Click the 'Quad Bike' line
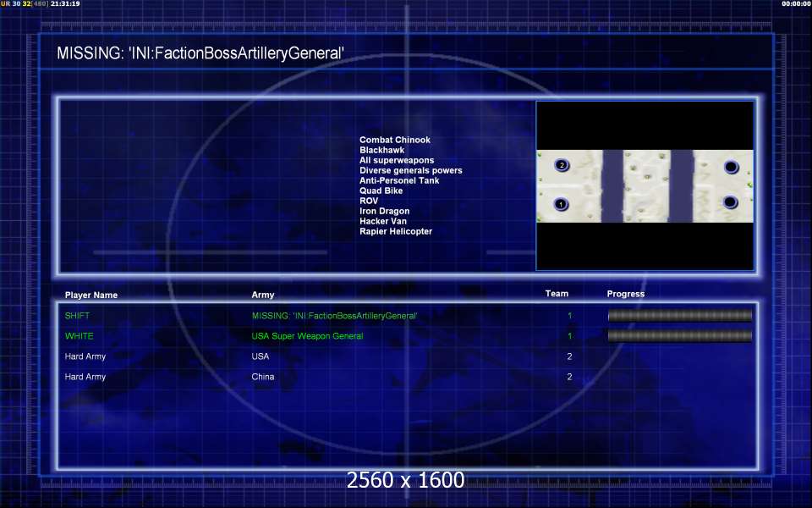Screen dimensions: 812x508 (x=381, y=190)
